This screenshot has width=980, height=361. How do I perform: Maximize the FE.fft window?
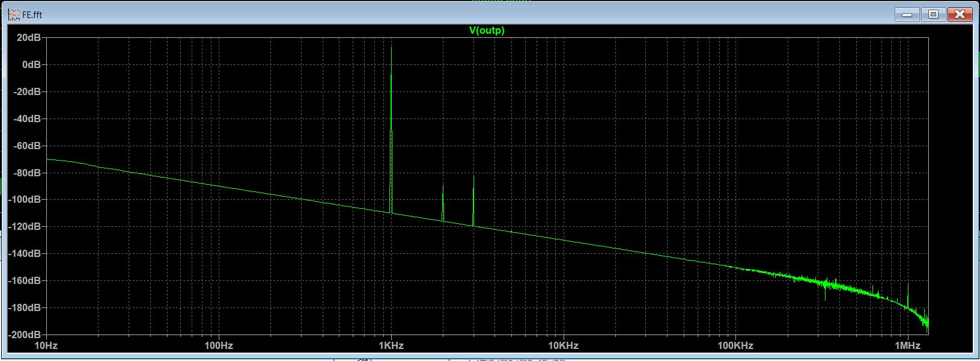933,14
